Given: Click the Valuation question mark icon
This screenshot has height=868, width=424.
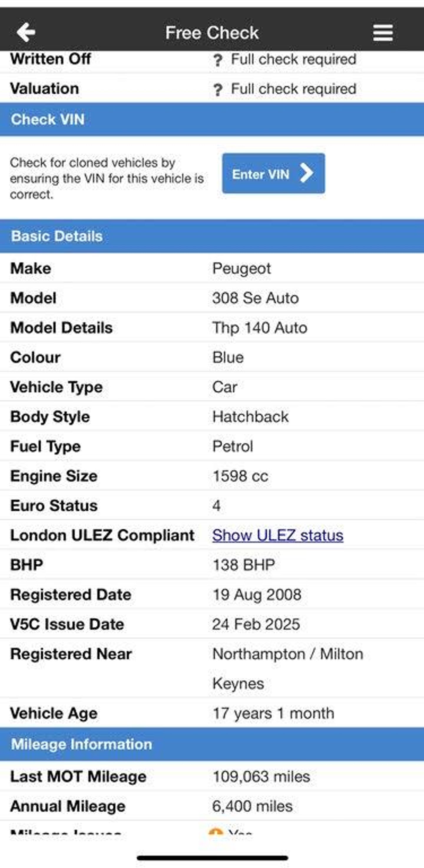Looking at the screenshot, I should click(x=218, y=90).
